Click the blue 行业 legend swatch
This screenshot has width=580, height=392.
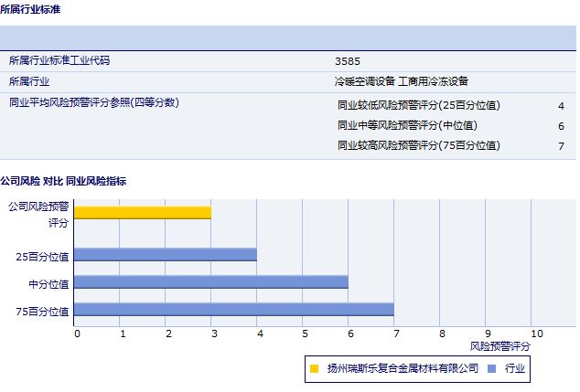pos(491,369)
